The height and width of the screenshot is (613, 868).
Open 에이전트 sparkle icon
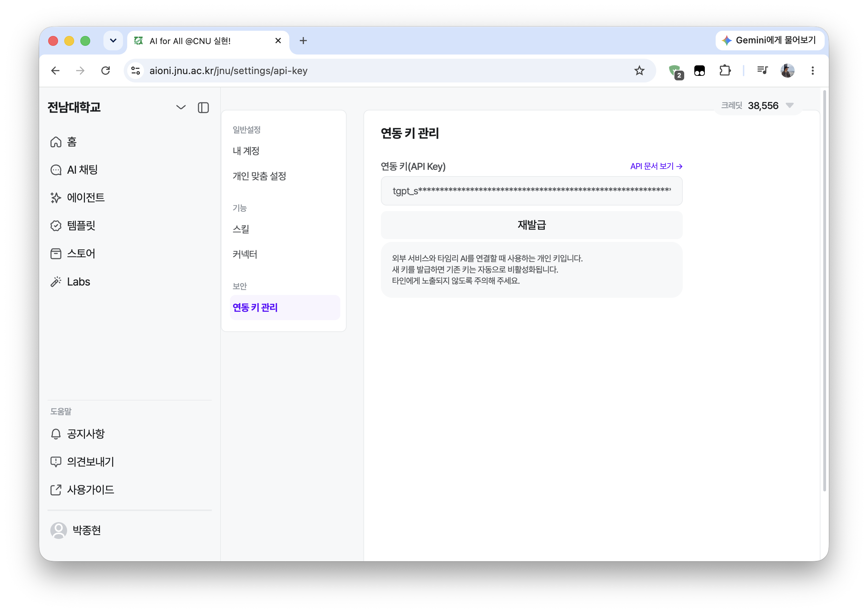[x=56, y=198]
